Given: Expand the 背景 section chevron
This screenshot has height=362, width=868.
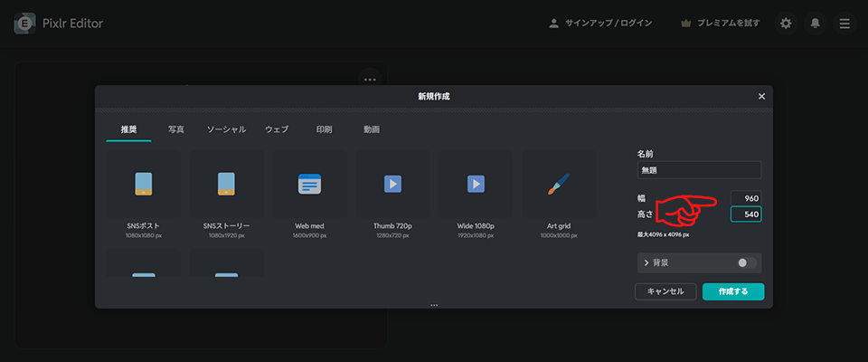Looking at the screenshot, I should [646, 263].
